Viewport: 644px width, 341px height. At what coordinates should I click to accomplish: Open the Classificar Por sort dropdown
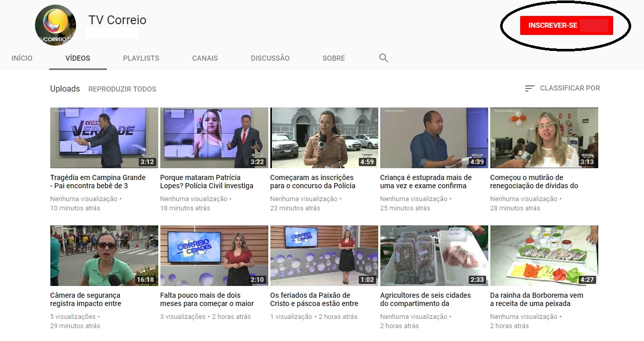tap(562, 88)
